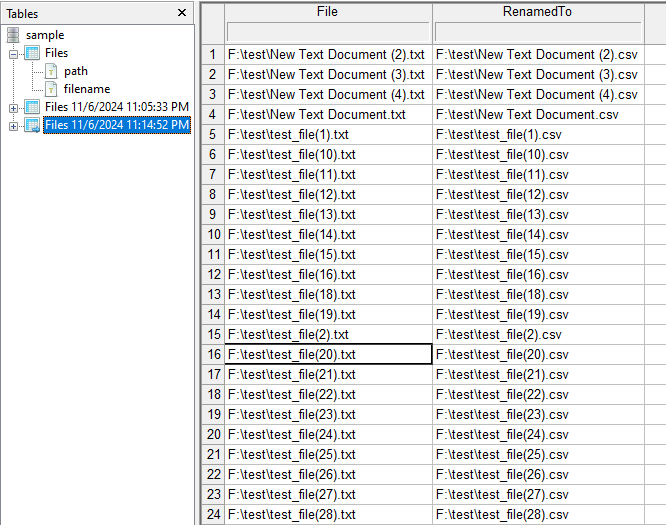Image resolution: width=666 pixels, height=525 pixels.
Task: Click the 11:14:52 PM Files table icon
Action: (x=31, y=125)
